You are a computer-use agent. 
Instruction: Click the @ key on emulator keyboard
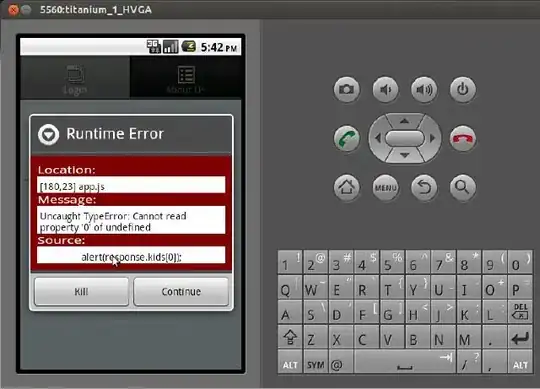pos(341,362)
